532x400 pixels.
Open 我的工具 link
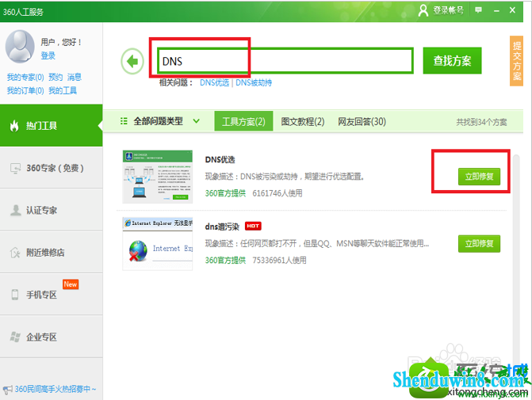[63, 90]
